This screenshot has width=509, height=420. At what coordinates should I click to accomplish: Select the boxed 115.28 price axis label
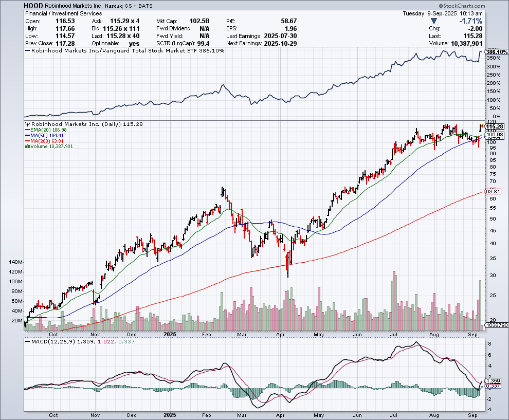coord(495,126)
